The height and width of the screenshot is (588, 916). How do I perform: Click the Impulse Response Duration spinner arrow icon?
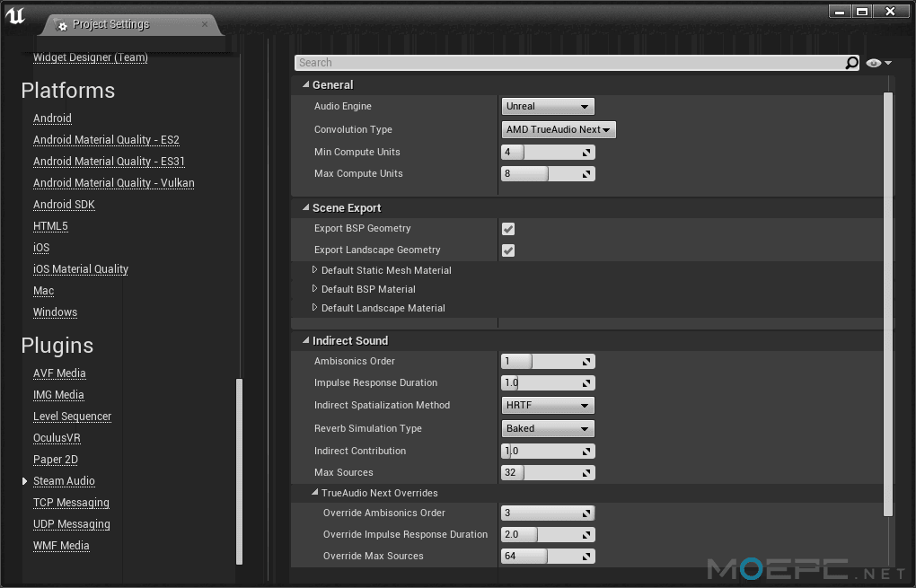click(586, 383)
